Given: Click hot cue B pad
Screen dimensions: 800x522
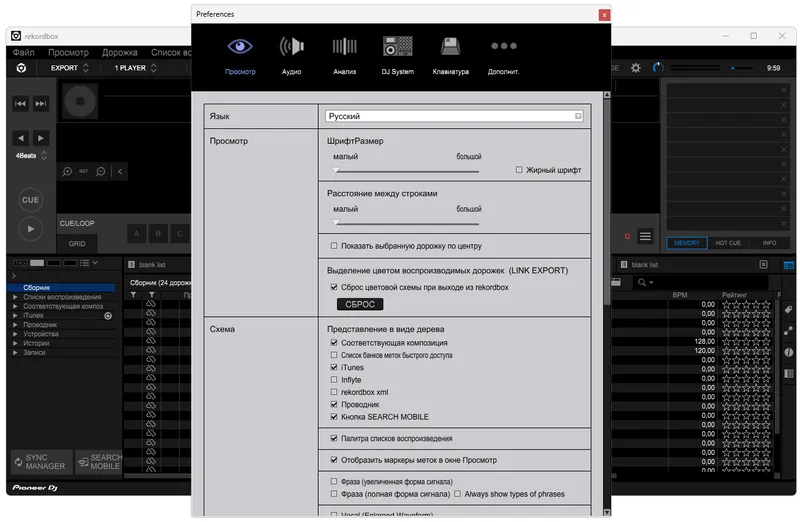Looking at the screenshot, I should (x=158, y=234).
